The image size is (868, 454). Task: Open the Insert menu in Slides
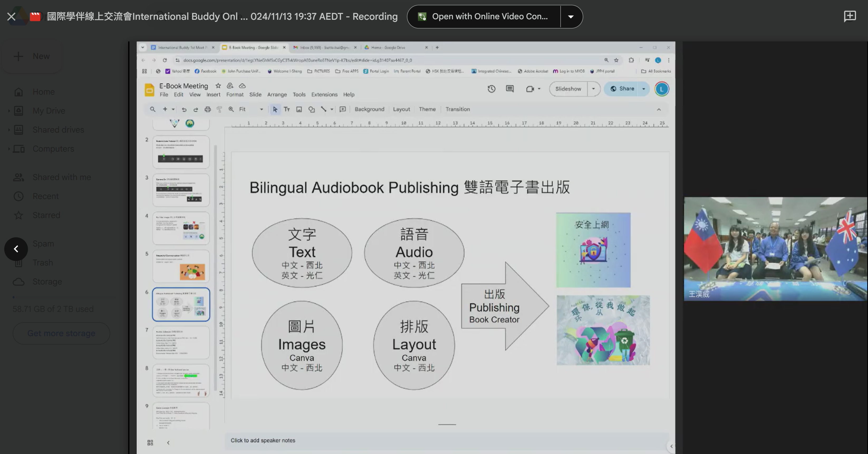click(213, 95)
